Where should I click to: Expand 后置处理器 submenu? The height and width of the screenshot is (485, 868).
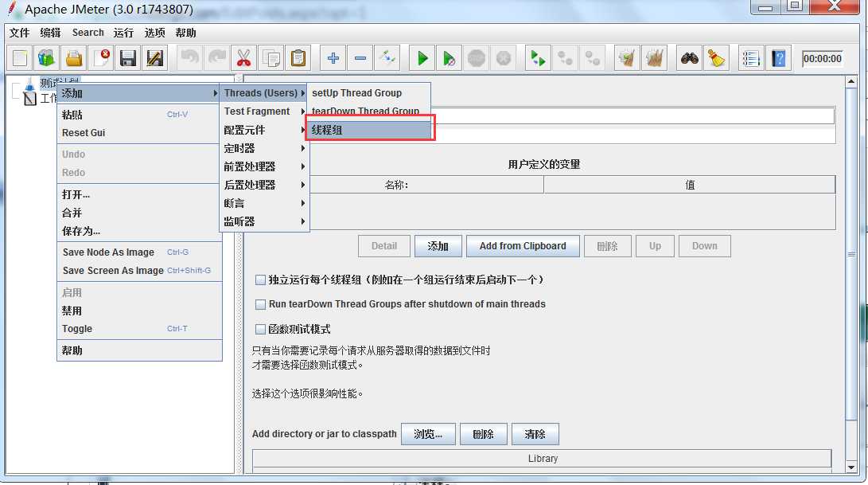[264, 185]
